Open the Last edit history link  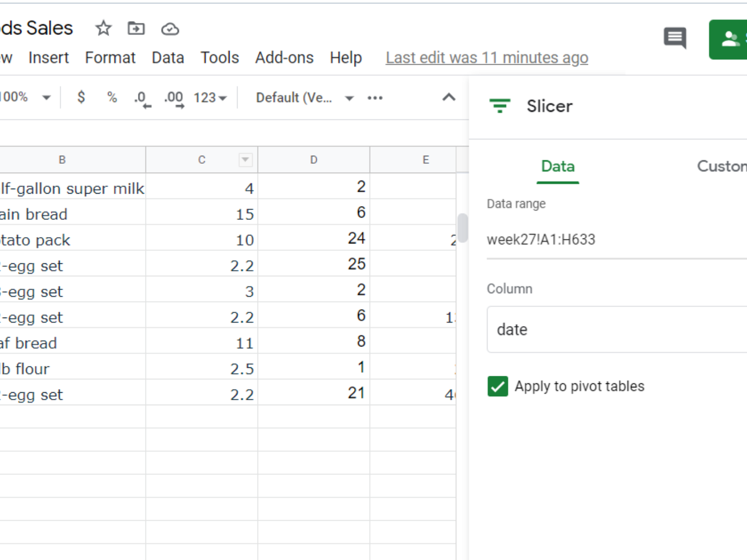pos(487,58)
